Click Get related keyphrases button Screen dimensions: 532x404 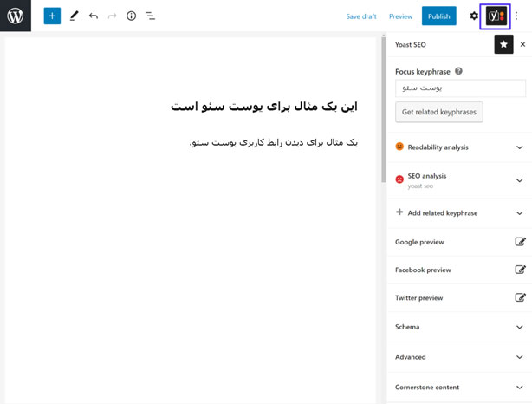tap(439, 112)
